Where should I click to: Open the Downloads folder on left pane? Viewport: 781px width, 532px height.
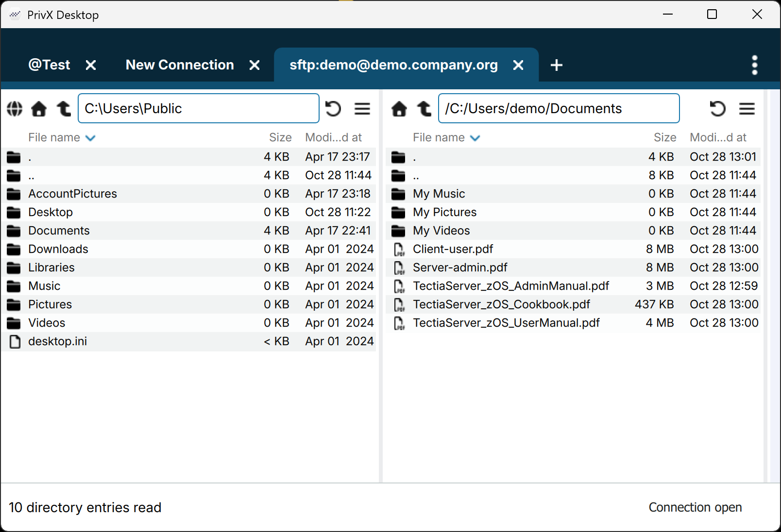(x=58, y=249)
